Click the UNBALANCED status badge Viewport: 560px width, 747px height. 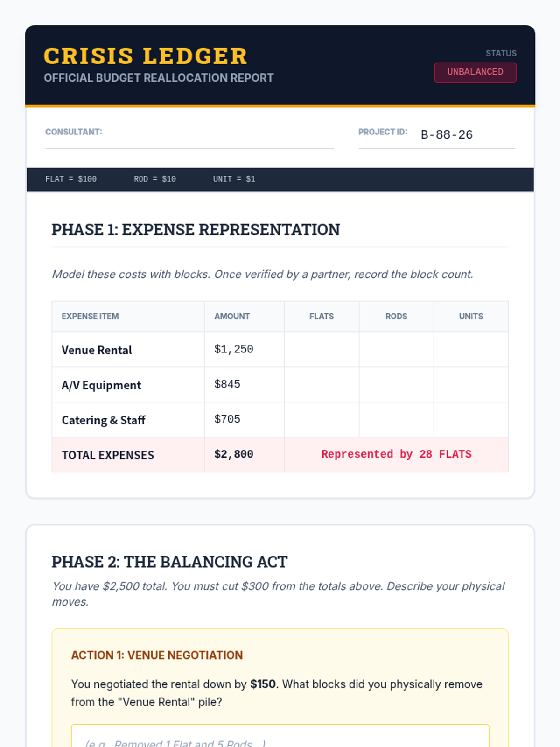pyautogui.click(x=475, y=72)
